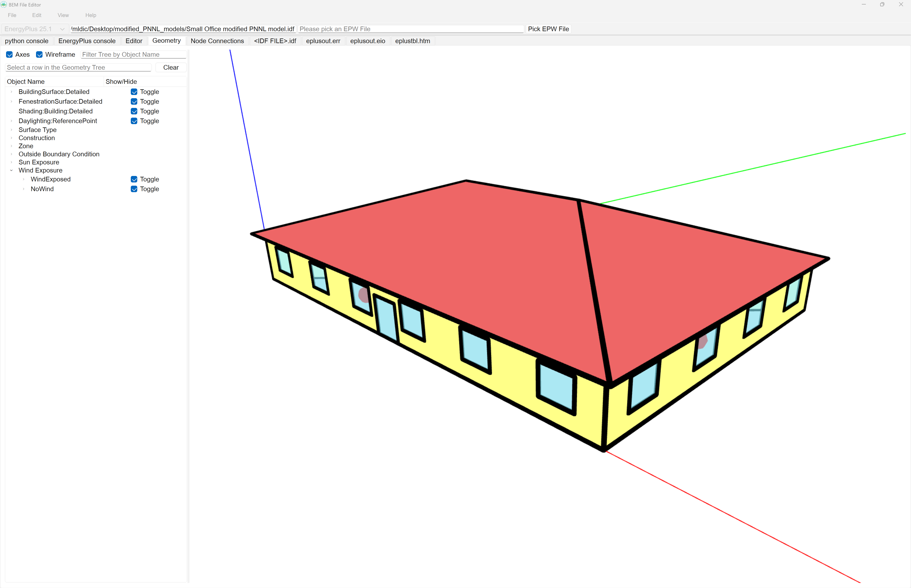911x588 pixels.
Task: Switch to the EnergyPlus console tab
Action: click(x=87, y=41)
